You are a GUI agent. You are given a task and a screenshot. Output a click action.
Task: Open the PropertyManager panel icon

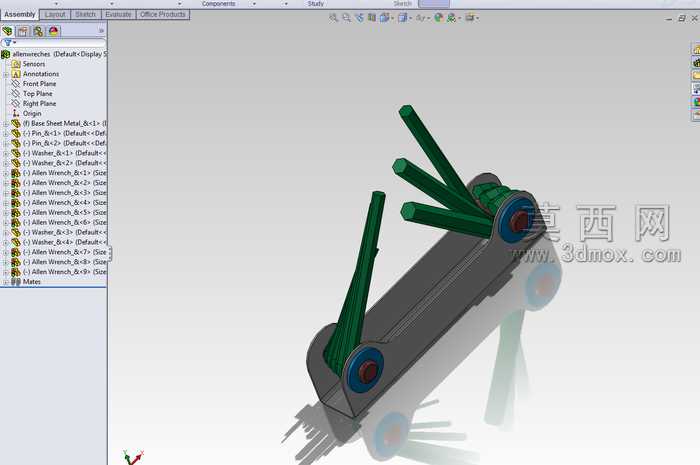[23, 31]
